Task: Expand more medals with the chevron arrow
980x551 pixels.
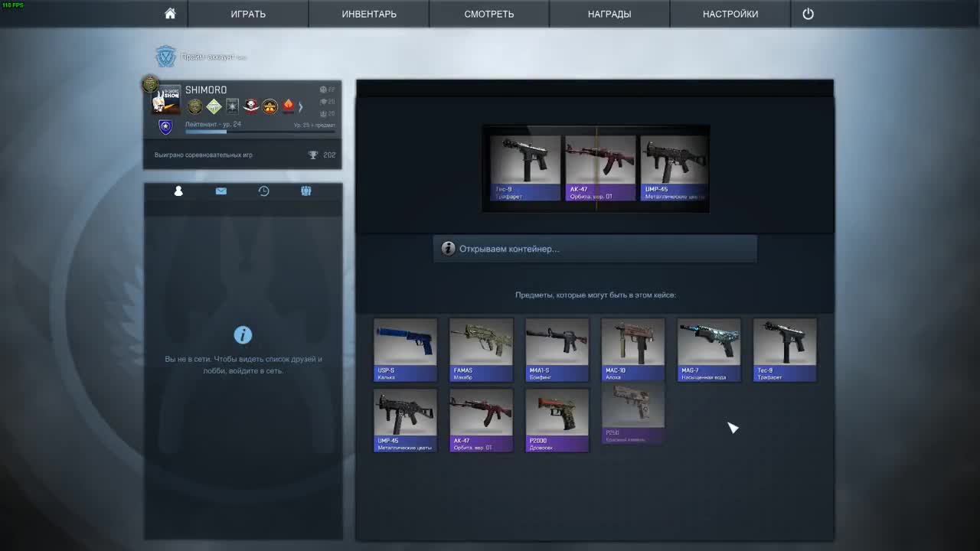Action: point(301,106)
